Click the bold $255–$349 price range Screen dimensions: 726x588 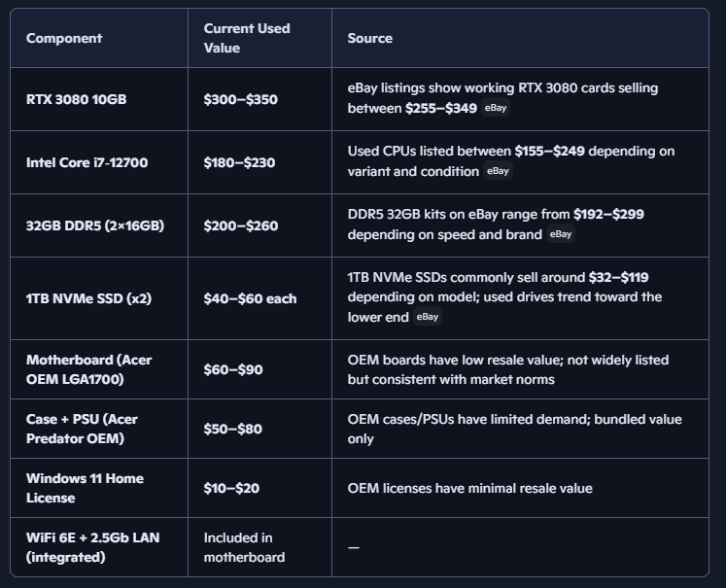pos(441,108)
